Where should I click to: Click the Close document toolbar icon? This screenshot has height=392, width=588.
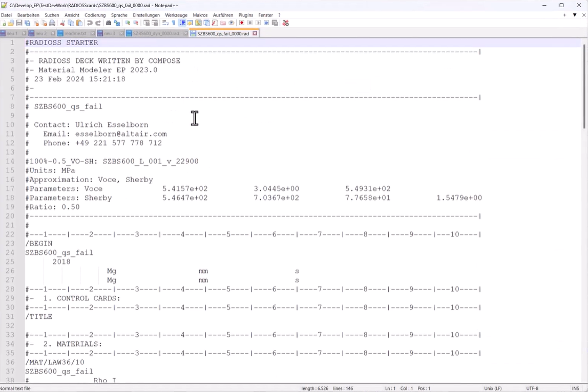[x=36, y=23]
